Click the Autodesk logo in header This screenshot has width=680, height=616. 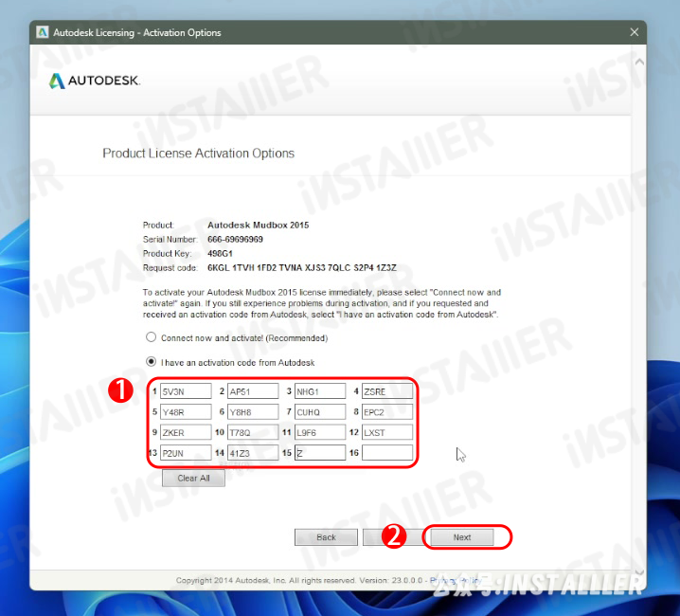coord(95,81)
